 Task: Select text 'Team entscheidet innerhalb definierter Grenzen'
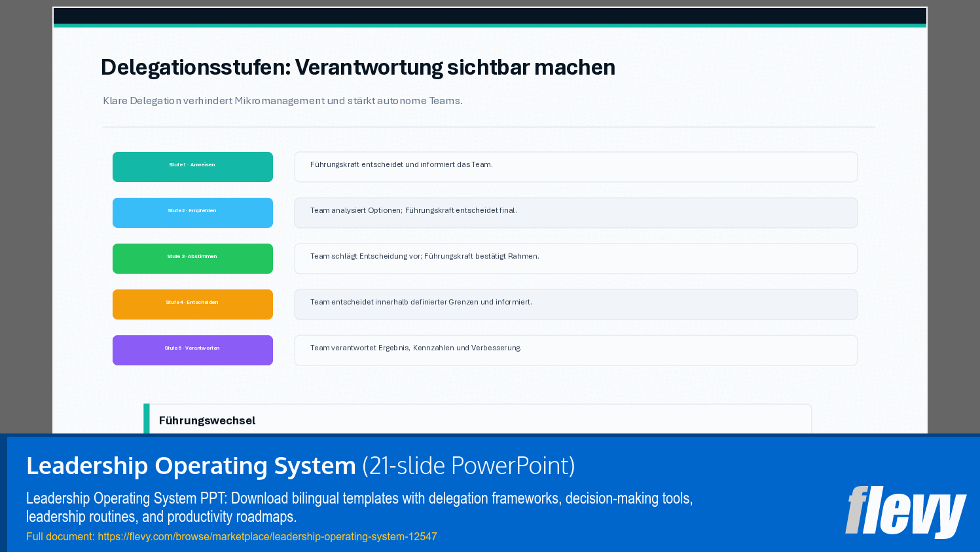[394, 303]
